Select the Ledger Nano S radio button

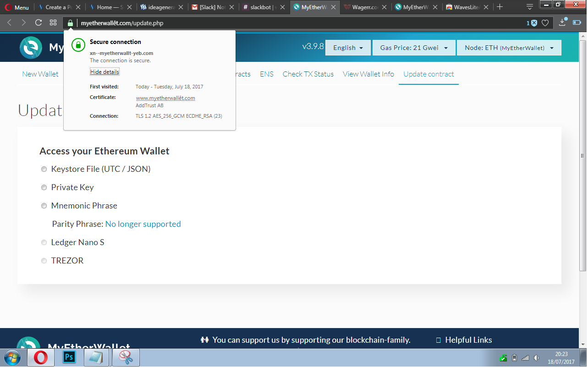coord(44,242)
